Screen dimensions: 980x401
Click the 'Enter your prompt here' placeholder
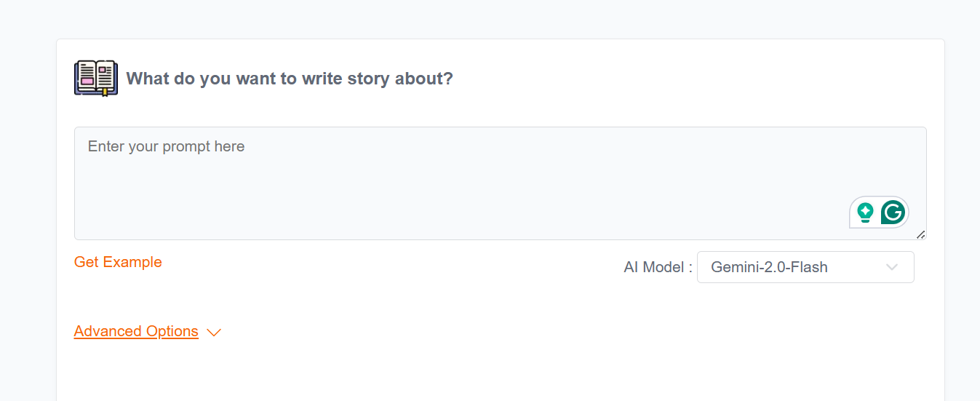pos(166,146)
